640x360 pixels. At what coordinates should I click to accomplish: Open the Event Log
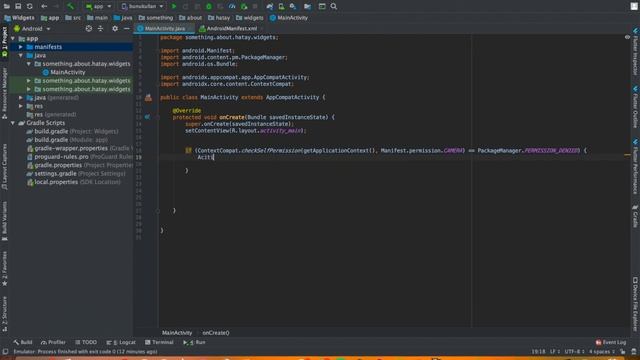pyautogui.click(x=611, y=342)
